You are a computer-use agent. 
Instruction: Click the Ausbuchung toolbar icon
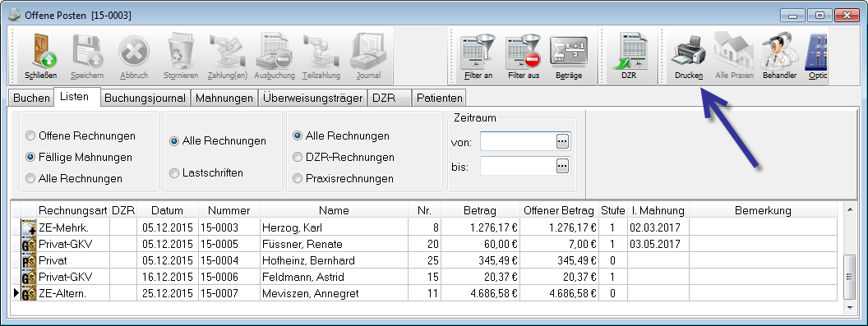[274, 52]
